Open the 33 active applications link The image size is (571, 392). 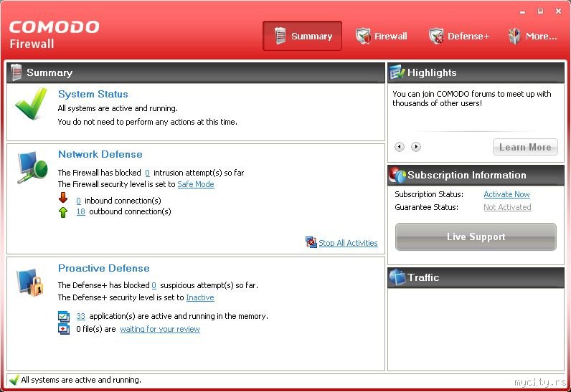coord(80,316)
